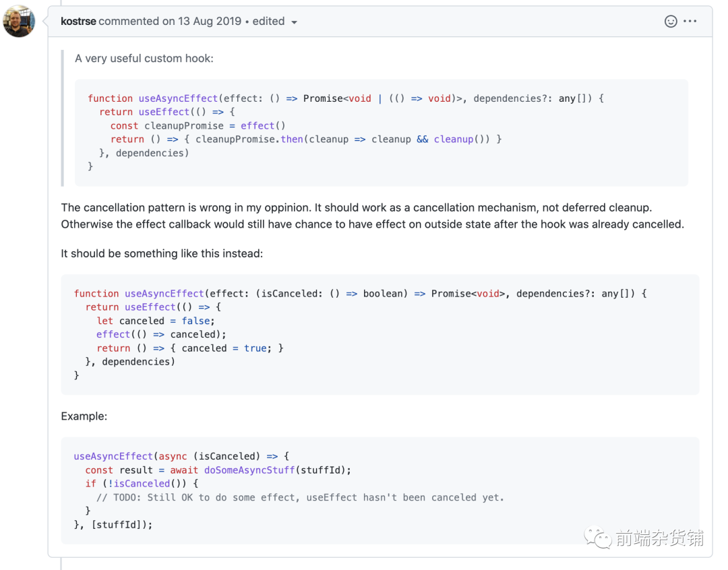The width and height of the screenshot is (728, 570).
Task: Select the text "It should be something like this instead:"
Action: [162, 253]
